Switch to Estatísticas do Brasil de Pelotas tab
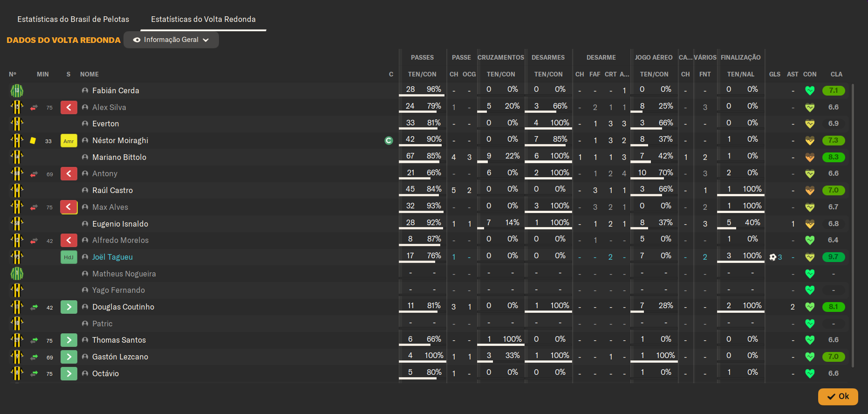Screen dimensions: 868x414 pos(73,19)
